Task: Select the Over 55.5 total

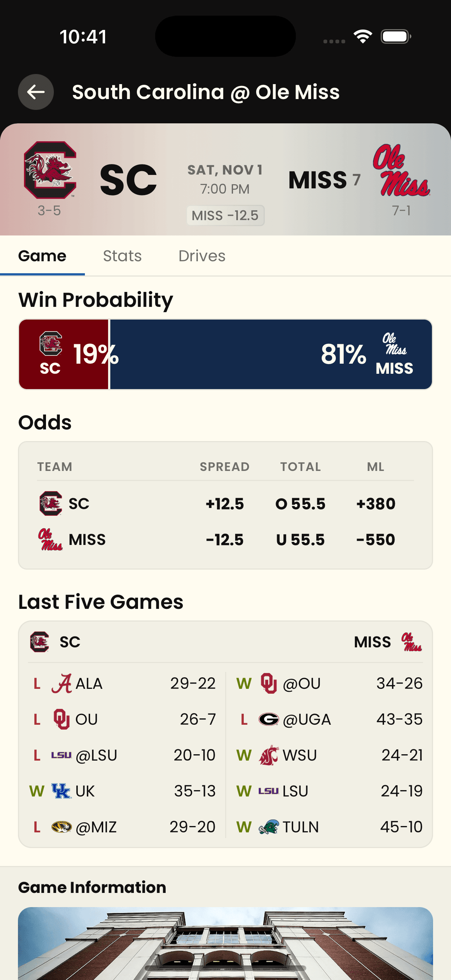Action: [300, 504]
